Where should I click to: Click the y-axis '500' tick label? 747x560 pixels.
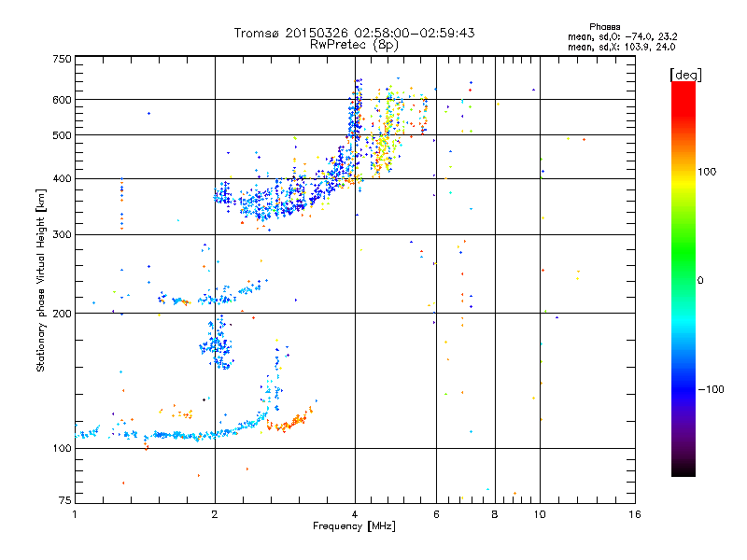click(62, 135)
